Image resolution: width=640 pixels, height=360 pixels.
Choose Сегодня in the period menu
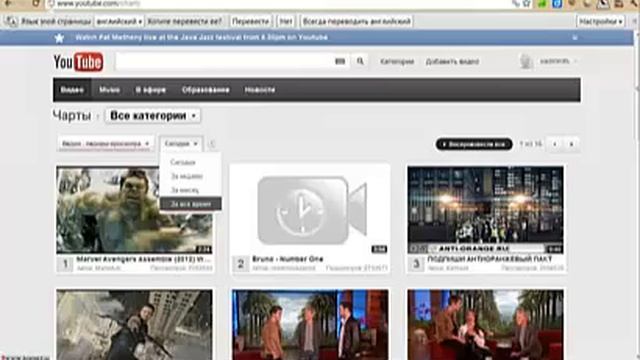tap(182, 162)
